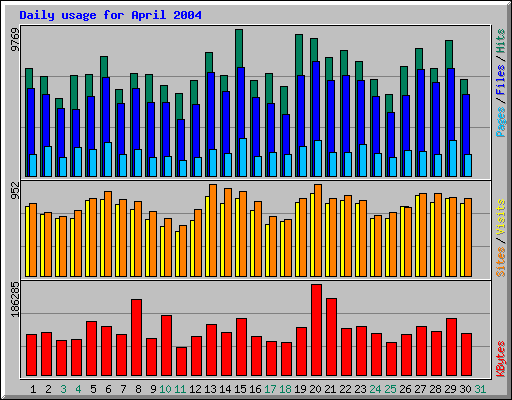
Task: Select the shortest red KBytes bar for day 11
Action: click(x=182, y=362)
